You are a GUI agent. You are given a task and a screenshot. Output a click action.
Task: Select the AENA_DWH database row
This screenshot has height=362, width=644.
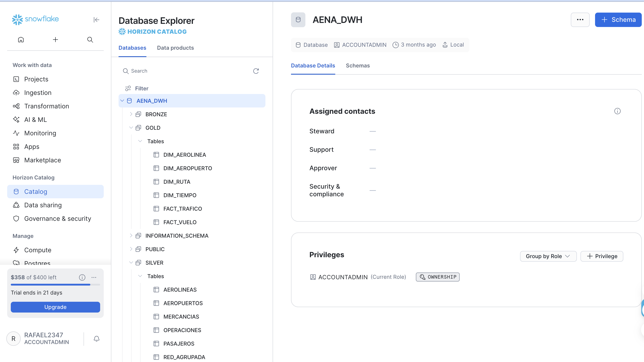(x=192, y=101)
